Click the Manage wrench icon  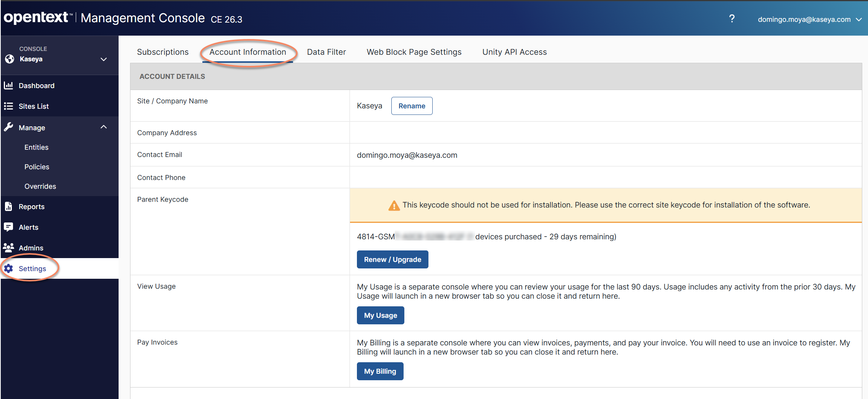(8, 127)
